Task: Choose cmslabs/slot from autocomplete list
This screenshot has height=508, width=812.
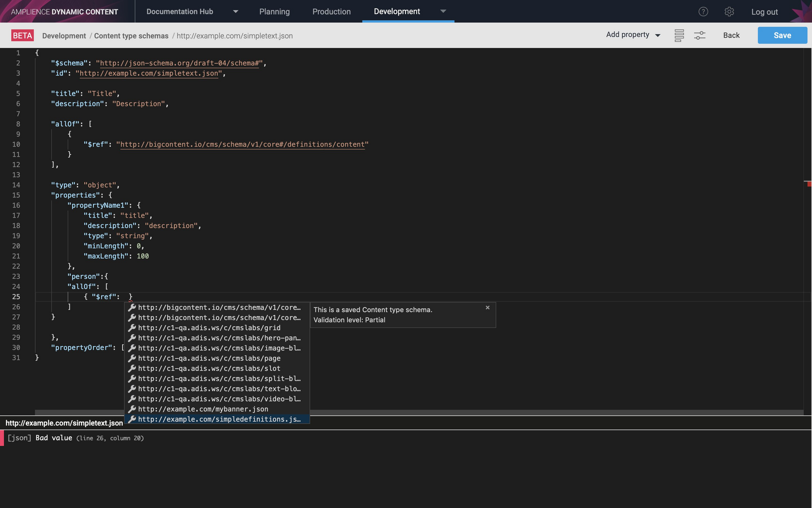Action: click(217, 368)
